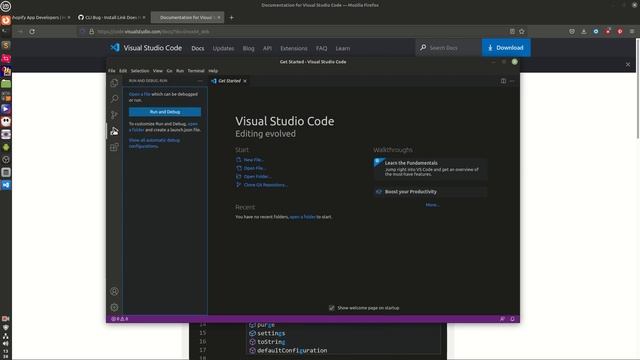Bookmark this page with the star icon
The image size is (640, 360).
(522, 31)
